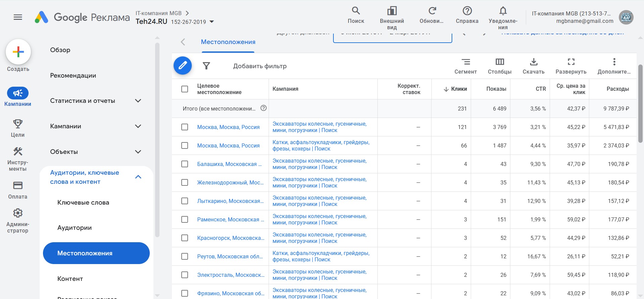
Task: Open Балашиха, Московская location link
Action: (x=229, y=164)
